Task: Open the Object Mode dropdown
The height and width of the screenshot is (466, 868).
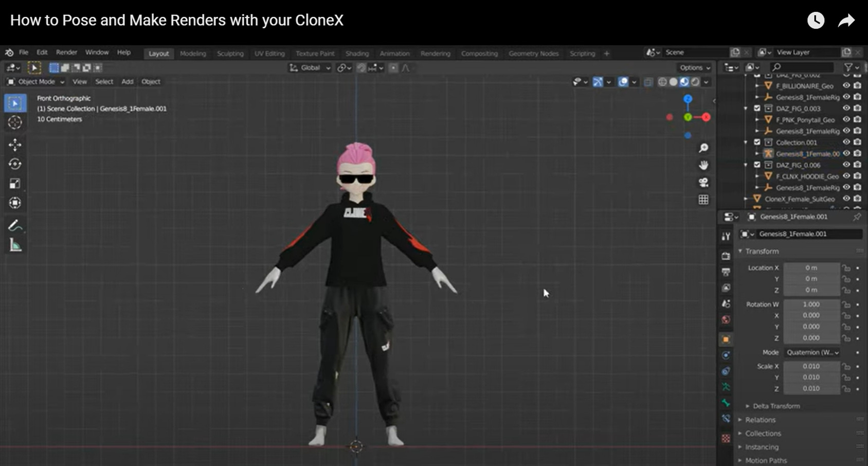Action: [x=35, y=82]
